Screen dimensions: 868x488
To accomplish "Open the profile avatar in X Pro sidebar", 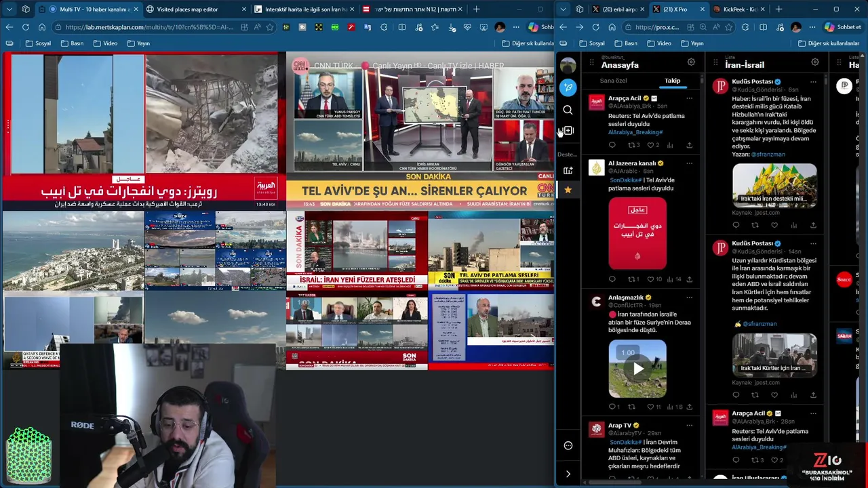I will coord(568,65).
